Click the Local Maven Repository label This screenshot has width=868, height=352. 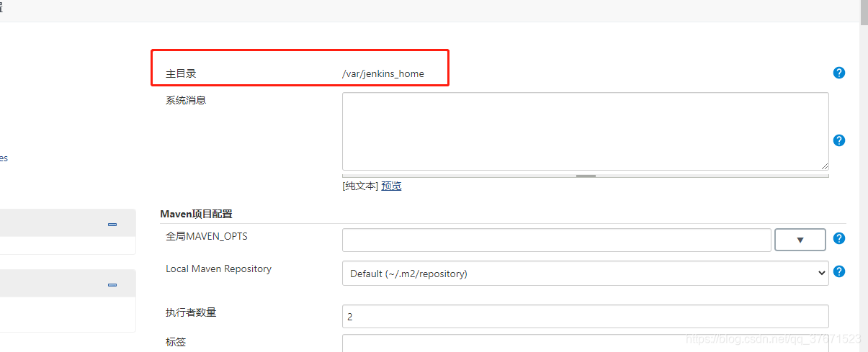pos(218,268)
